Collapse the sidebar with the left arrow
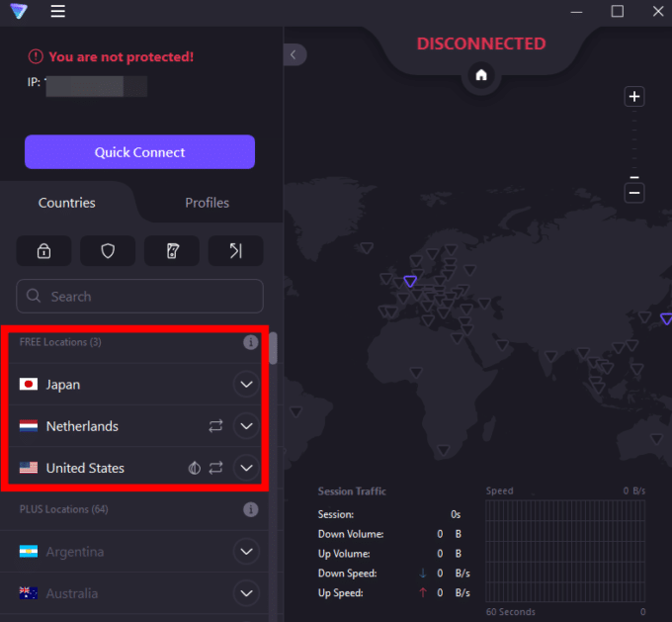 point(294,55)
